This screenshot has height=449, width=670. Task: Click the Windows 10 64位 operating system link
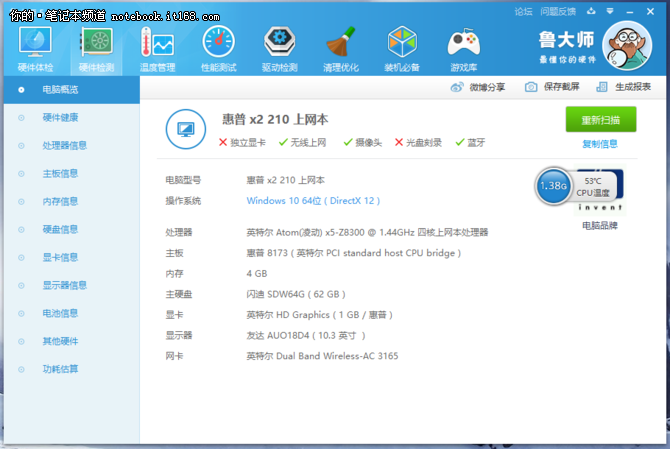[313, 201]
